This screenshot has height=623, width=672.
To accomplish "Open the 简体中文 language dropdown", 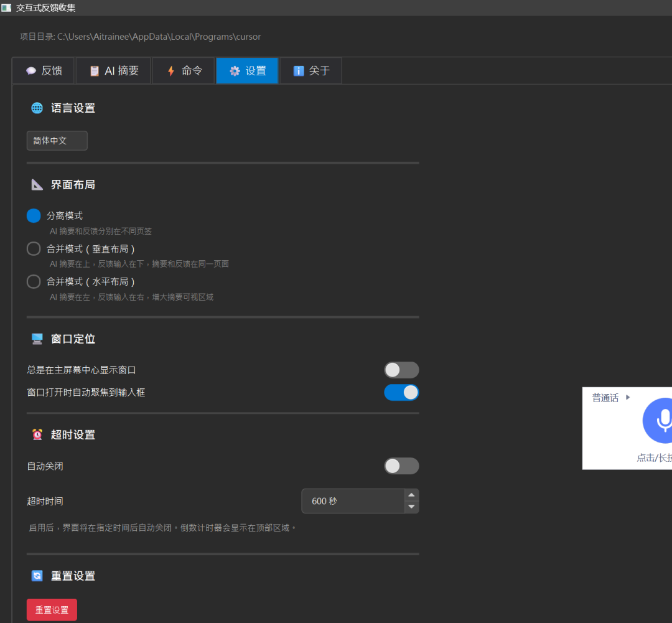I will click(57, 141).
